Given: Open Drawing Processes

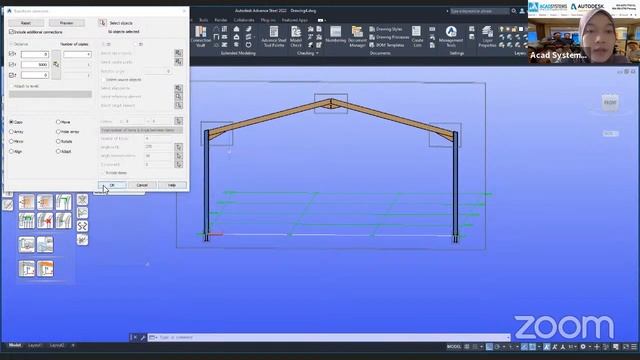Looking at the screenshot, I should [x=389, y=37].
